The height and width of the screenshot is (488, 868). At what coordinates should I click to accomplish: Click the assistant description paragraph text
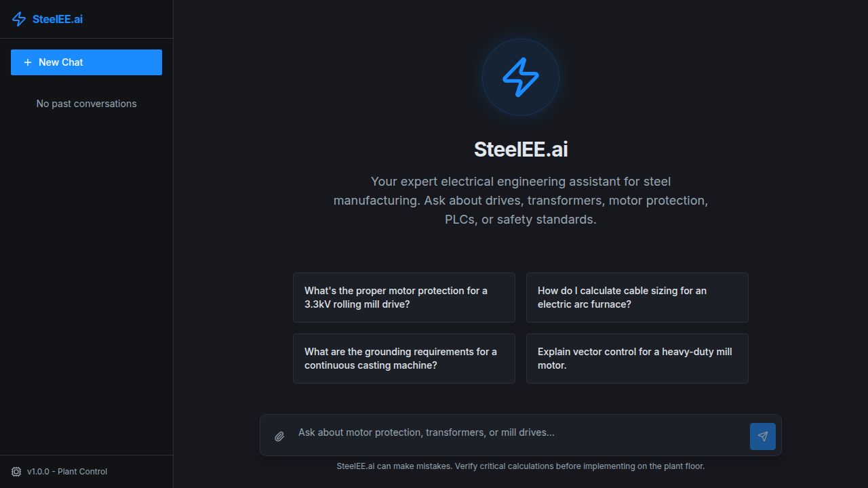[x=520, y=200]
